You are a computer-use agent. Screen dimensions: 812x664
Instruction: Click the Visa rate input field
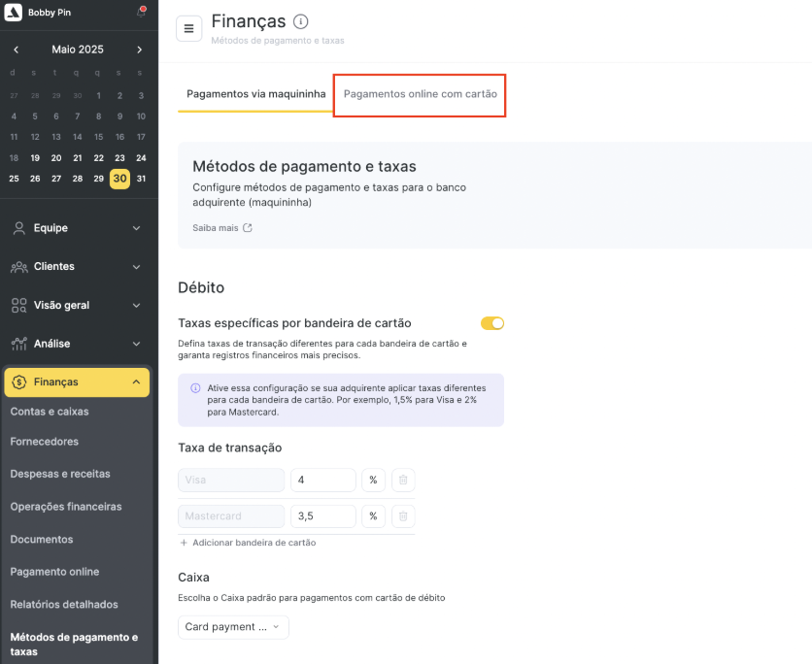pos(323,480)
